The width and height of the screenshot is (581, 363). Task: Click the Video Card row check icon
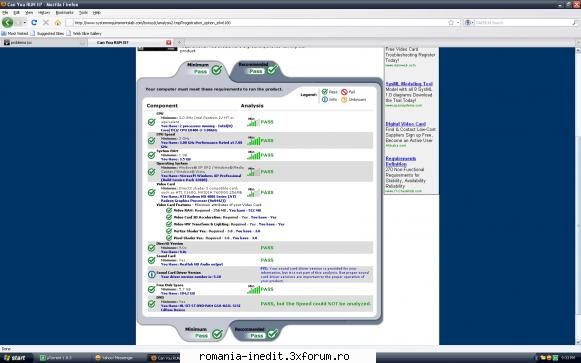tap(152, 193)
